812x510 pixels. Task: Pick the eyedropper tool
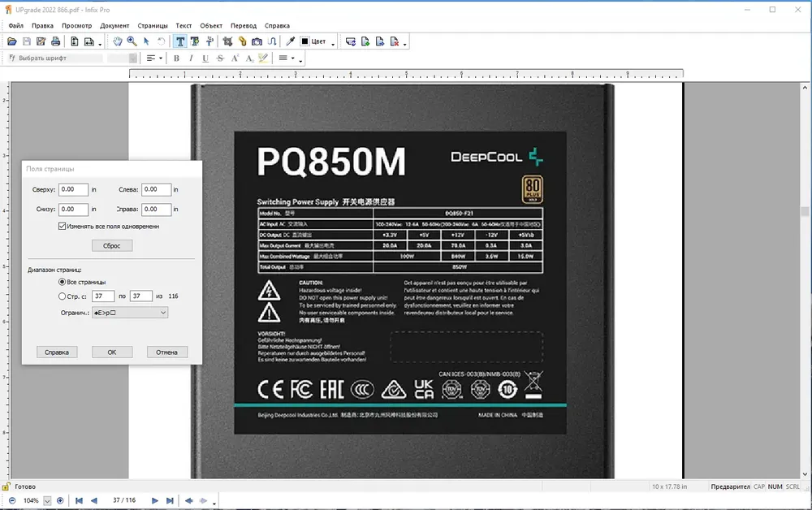(x=291, y=41)
